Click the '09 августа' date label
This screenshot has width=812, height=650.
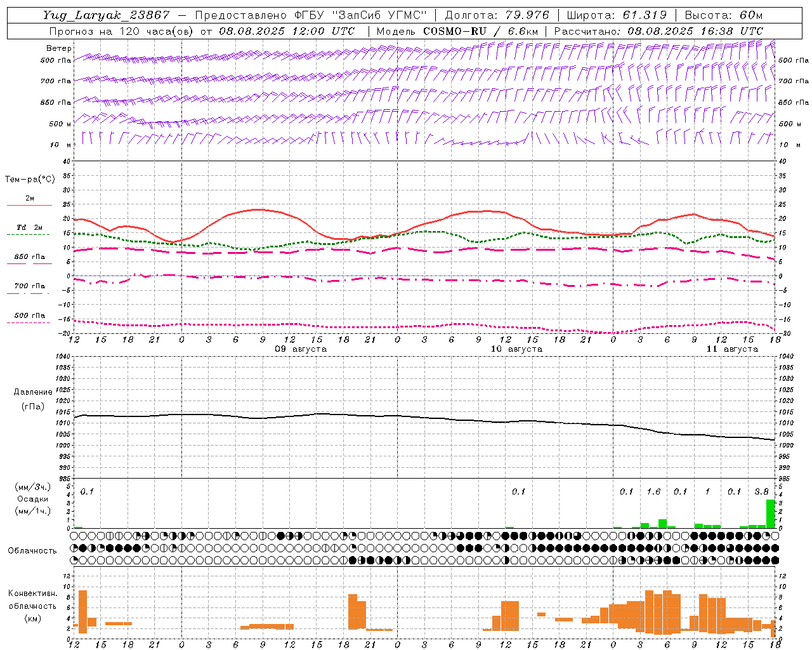(x=300, y=349)
